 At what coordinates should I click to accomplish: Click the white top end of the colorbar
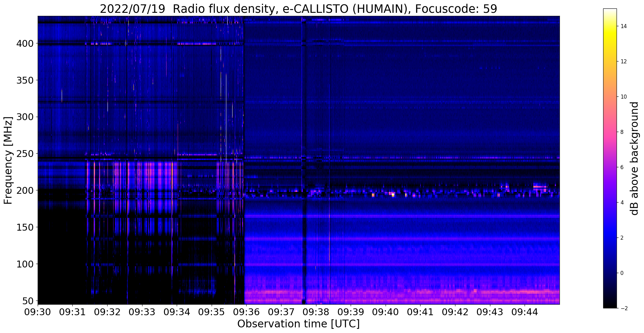pyautogui.click(x=610, y=10)
